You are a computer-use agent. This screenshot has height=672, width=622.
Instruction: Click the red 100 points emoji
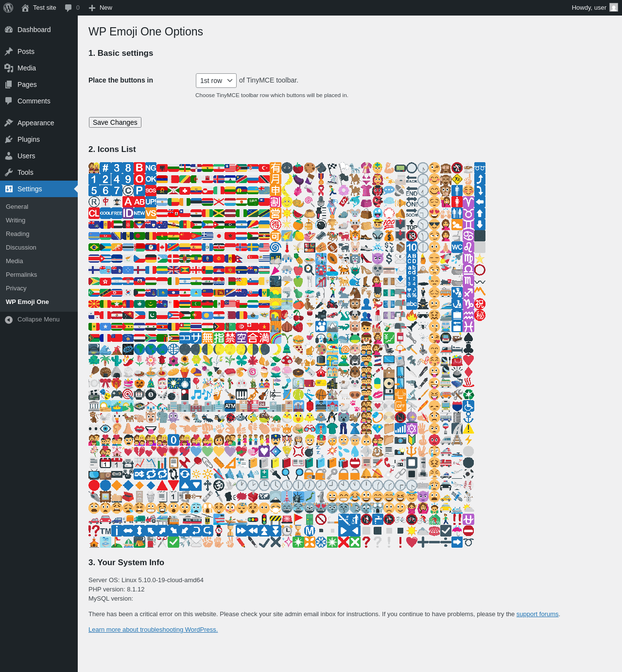389,224
